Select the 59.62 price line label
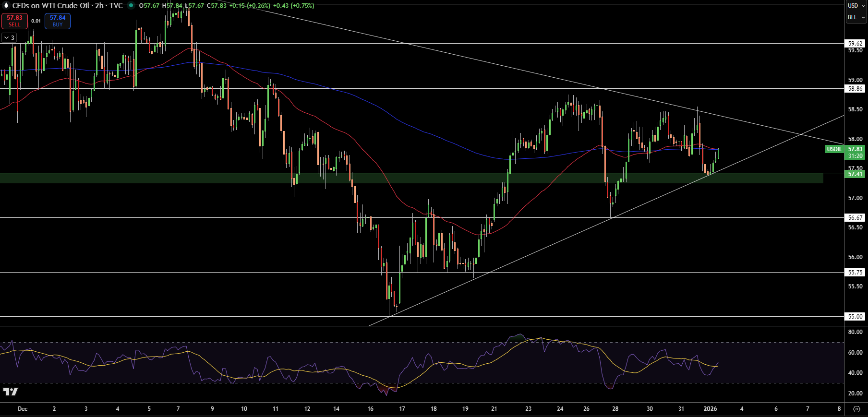The image size is (868, 417). pos(855,43)
